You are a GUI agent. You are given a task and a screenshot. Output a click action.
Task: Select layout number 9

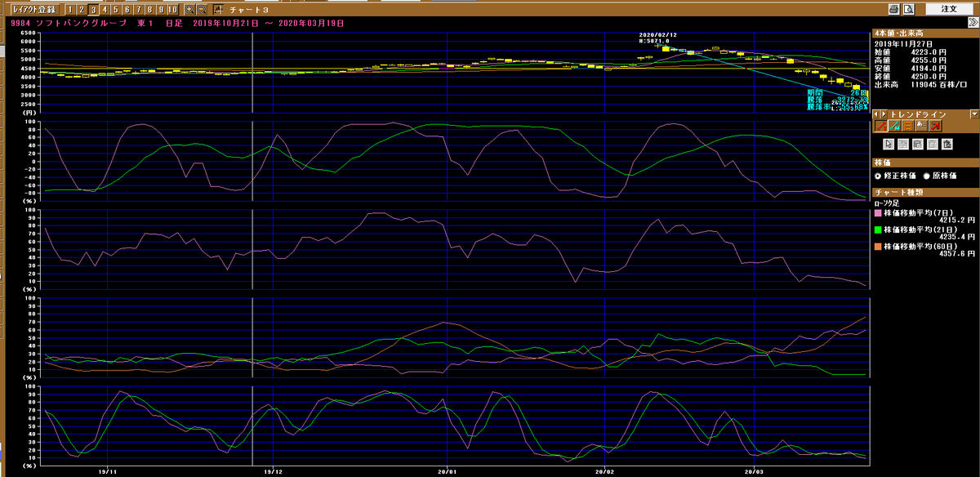[x=161, y=10]
